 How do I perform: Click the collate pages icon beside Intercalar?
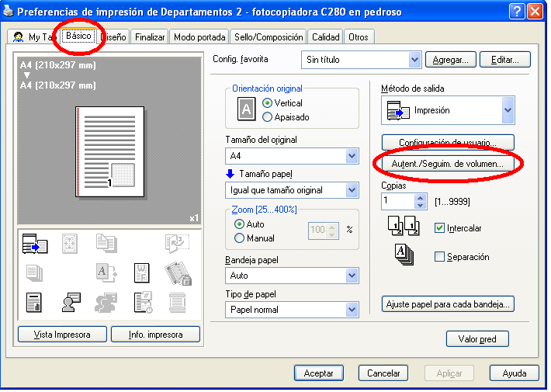click(404, 226)
